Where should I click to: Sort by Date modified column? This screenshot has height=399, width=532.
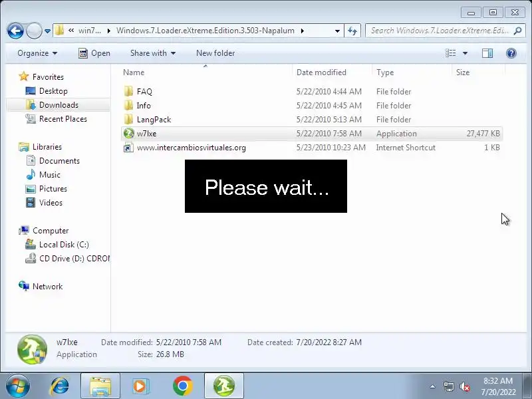click(332, 72)
